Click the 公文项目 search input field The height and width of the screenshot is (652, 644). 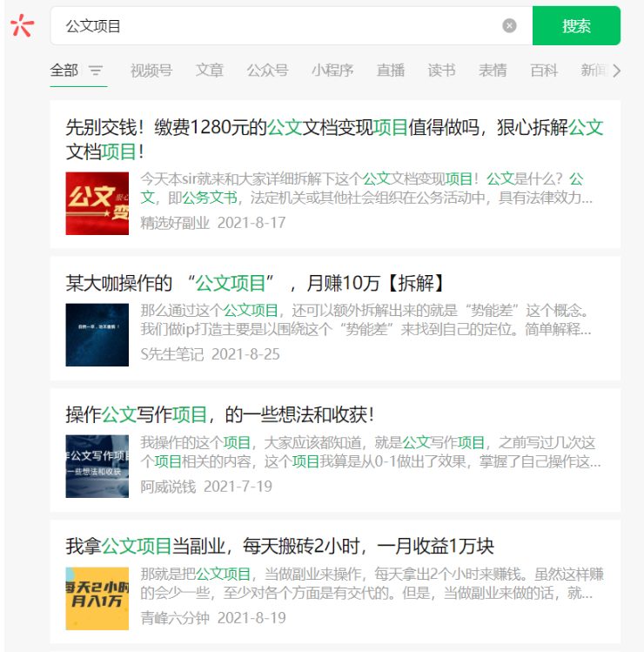(x=278, y=26)
